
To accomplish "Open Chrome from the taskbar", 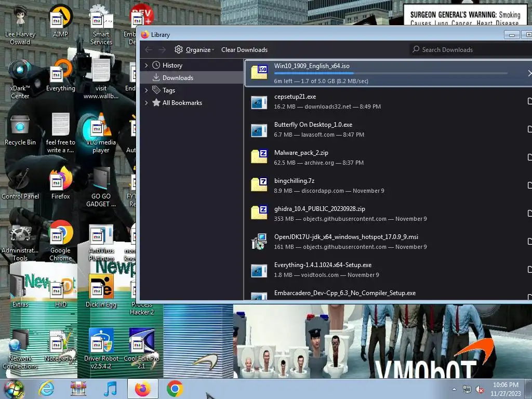I will (175, 389).
